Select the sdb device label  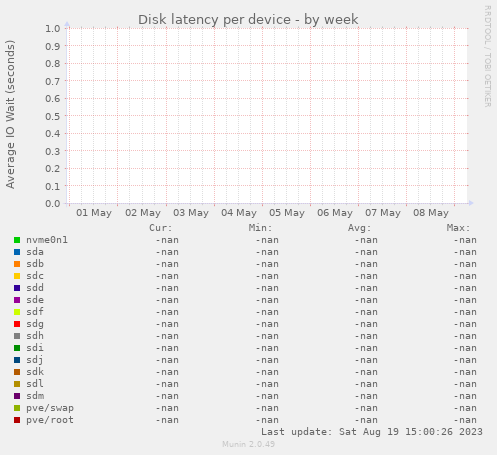click(35, 264)
